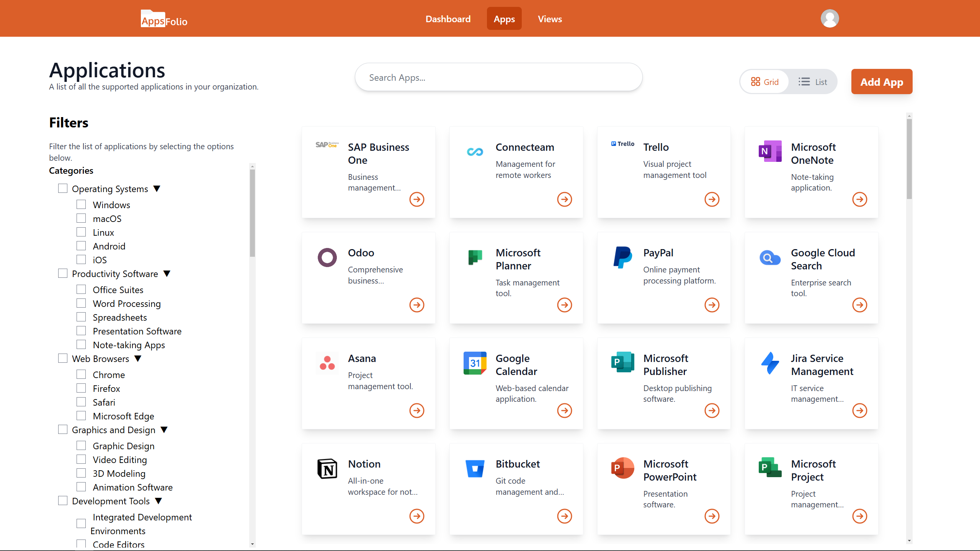Collapse the Graphics and Design arrow
The height and width of the screenshot is (551, 980).
pyautogui.click(x=164, y=430)
